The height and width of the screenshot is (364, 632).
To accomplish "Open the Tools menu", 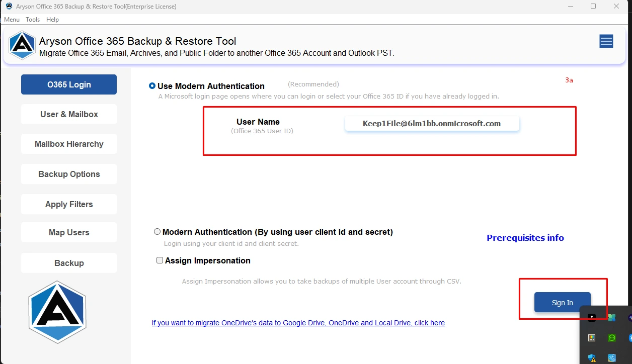I will [x=33, y=20].
